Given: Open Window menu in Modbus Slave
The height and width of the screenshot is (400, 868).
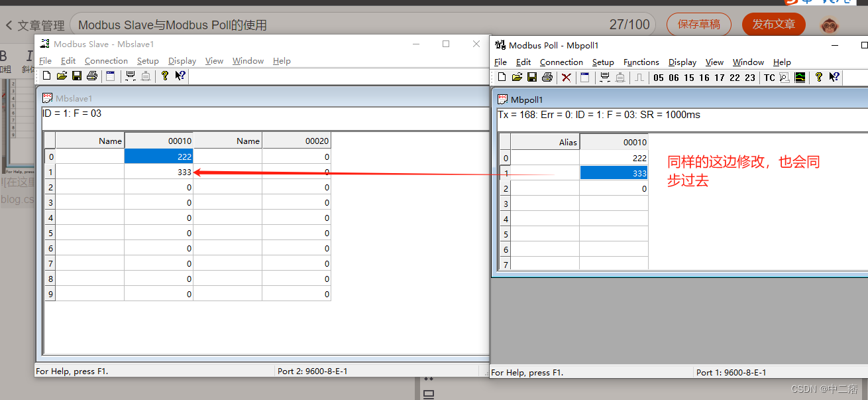Looking at the screenshot, I should [x=248, y=60].
